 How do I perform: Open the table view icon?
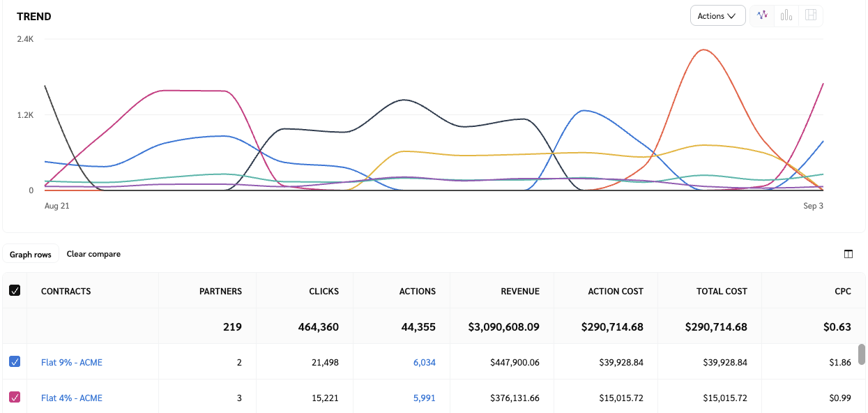[810, 15]
